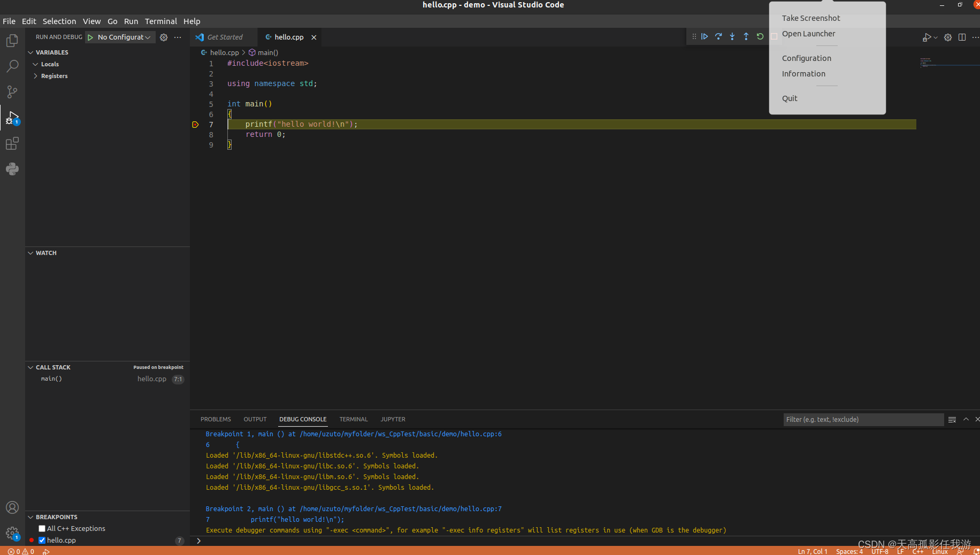Viewport: 980px width, 555px height.
Task: Clear the debug console output
Action: [x=952, y=420]
